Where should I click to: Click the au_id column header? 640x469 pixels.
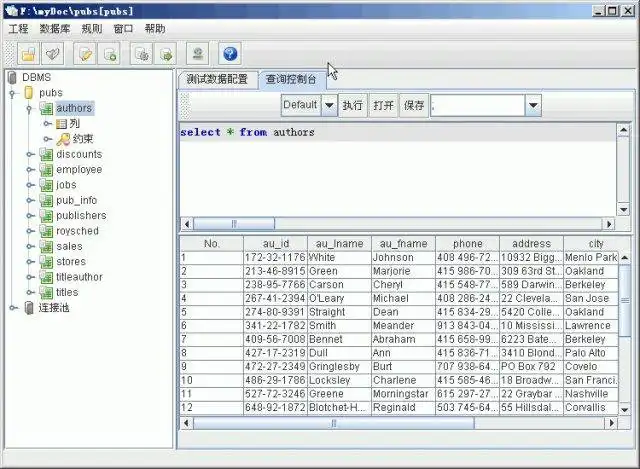(276, 244)
